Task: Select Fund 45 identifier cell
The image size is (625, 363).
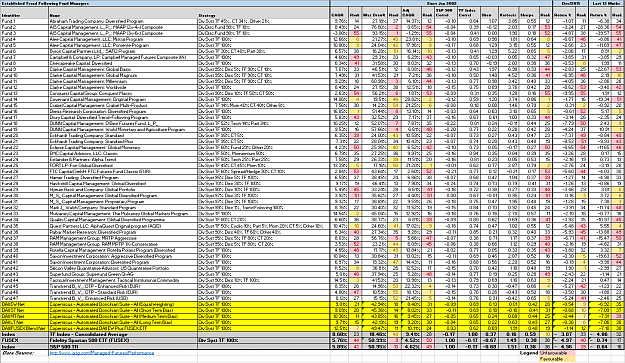Action: click(24, 286)
